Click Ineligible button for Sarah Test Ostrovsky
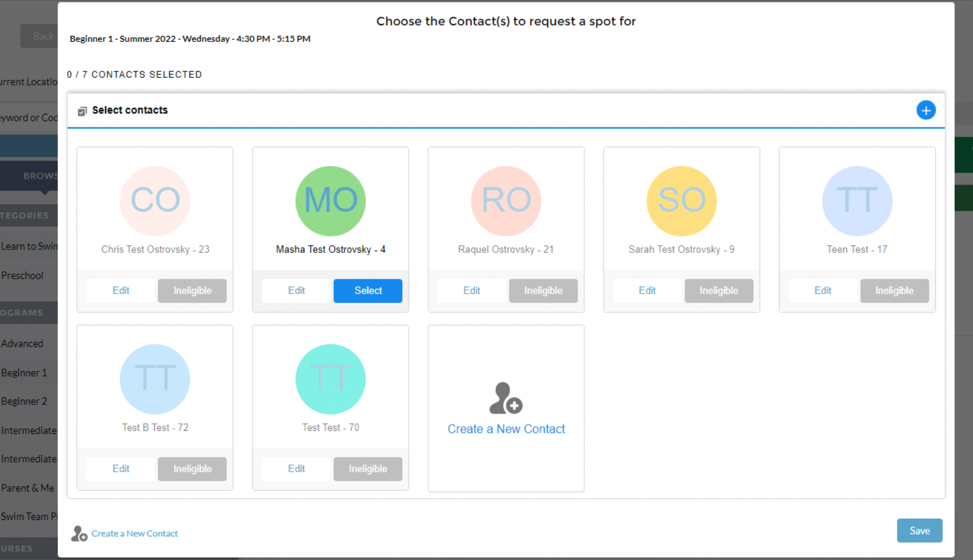 coord(719,291)
